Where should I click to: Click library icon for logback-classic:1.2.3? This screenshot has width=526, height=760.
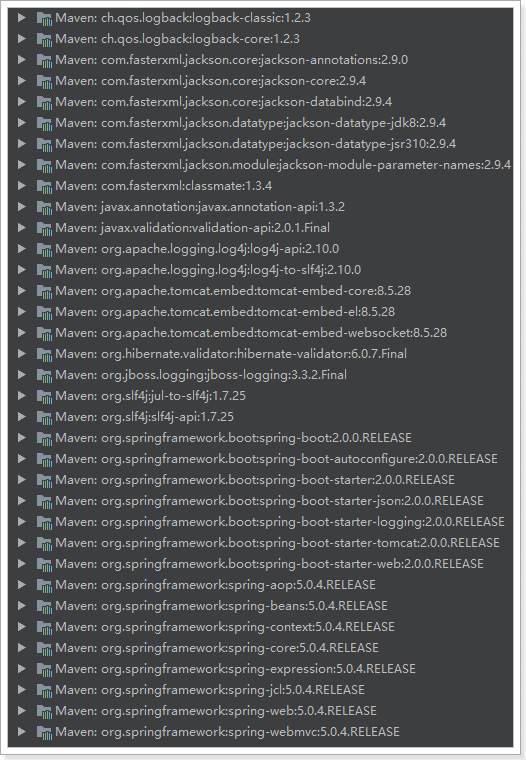tap(44, 18)
